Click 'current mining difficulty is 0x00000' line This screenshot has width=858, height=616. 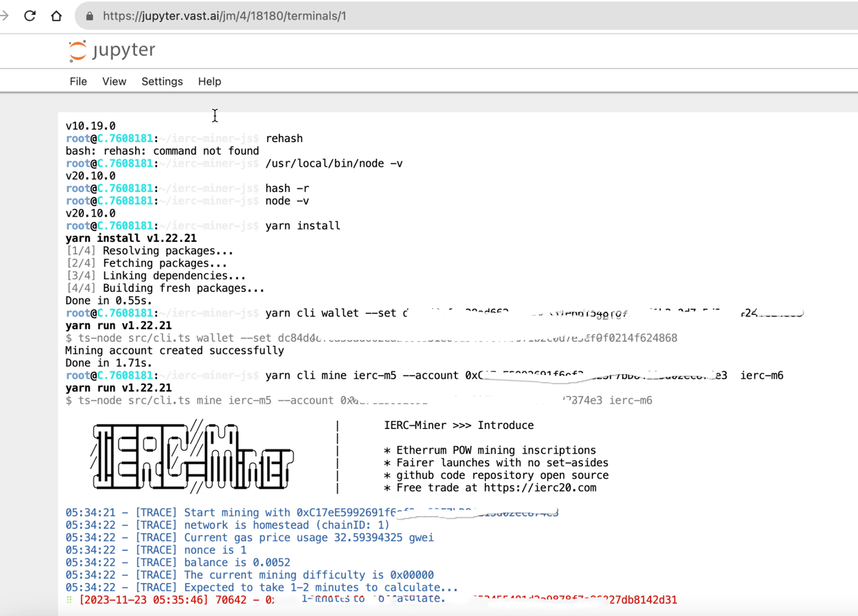tap(249, 575)
